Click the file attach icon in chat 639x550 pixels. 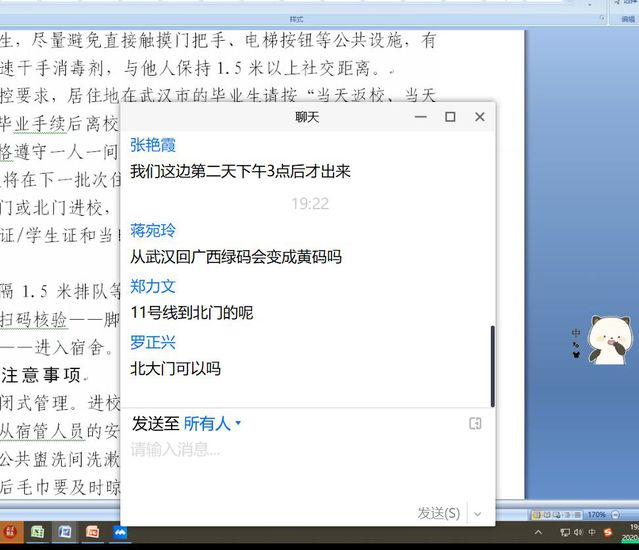click(475, 424)
